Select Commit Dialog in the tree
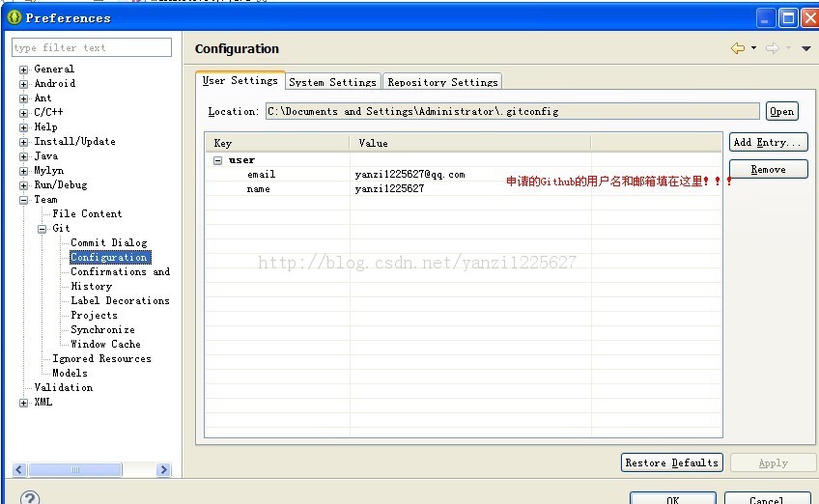 tap(108, 243)
